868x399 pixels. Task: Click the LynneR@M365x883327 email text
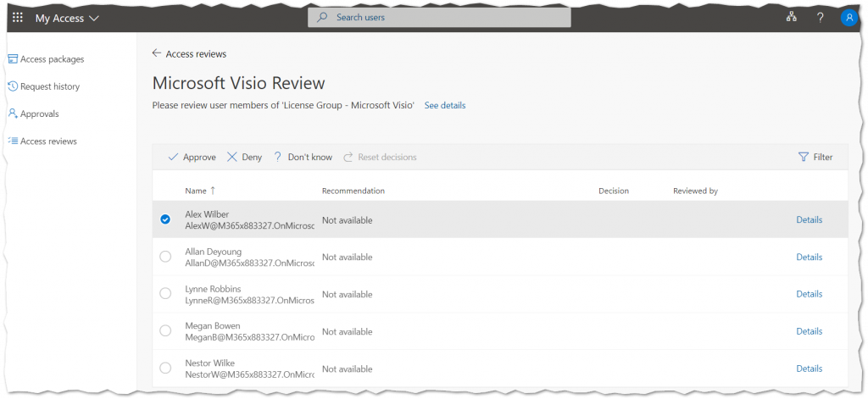[250, 301]
